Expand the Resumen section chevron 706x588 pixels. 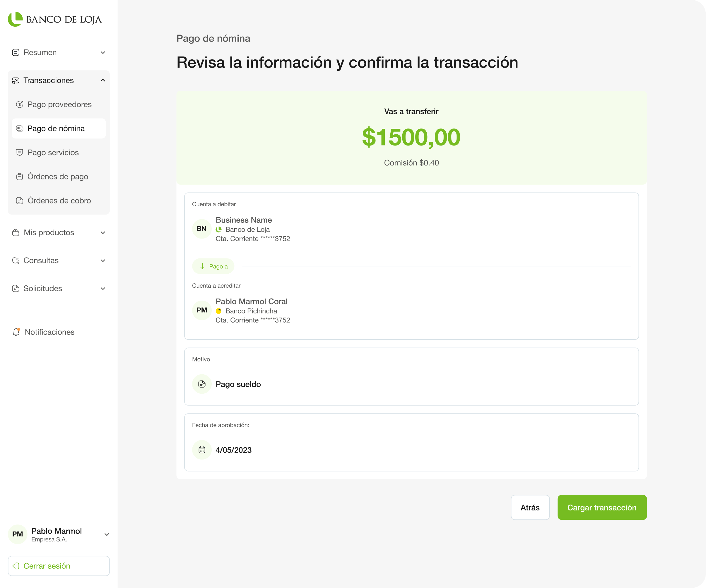pyautogui.click(x=103, y=52)
